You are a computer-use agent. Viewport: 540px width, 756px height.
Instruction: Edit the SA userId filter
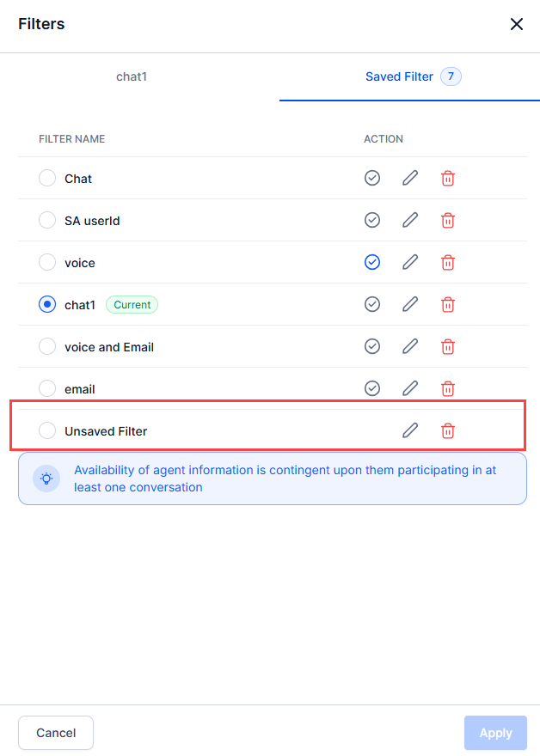click(410, 220)
